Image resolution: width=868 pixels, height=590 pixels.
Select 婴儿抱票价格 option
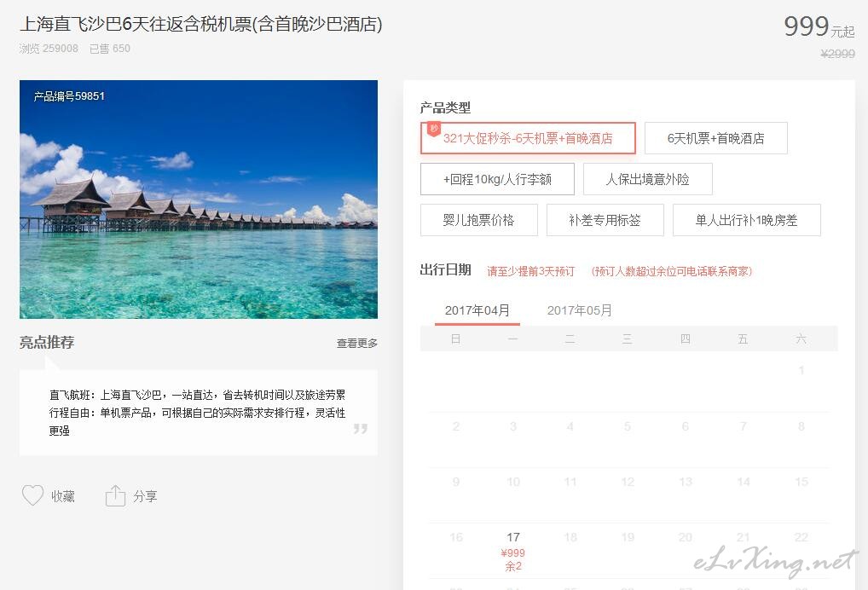pos(479,220)
